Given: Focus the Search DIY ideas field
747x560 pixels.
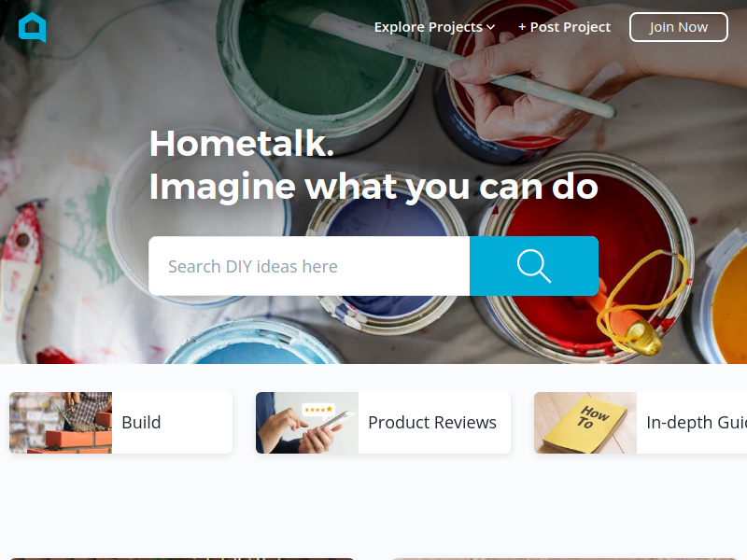Looking at the screenshot, I should click(x=309, y=266).
